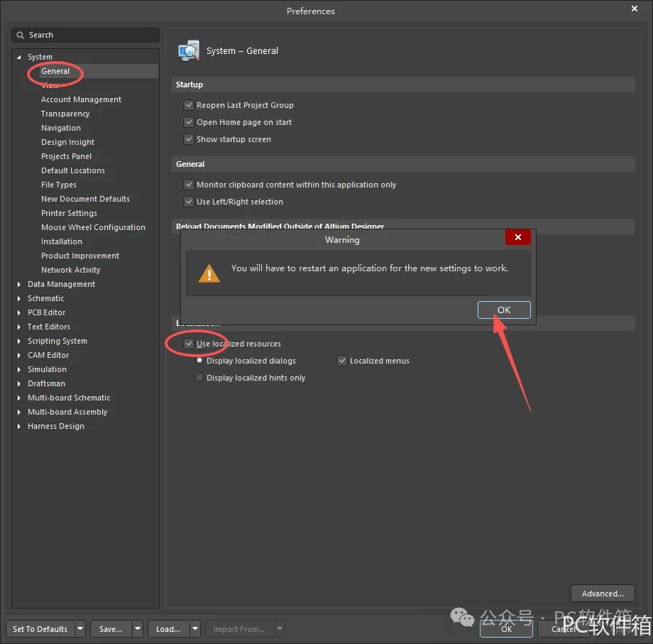Expand the Multi-board Schematic node
Screen dimensions: 653x644
(x=18, y=398)
